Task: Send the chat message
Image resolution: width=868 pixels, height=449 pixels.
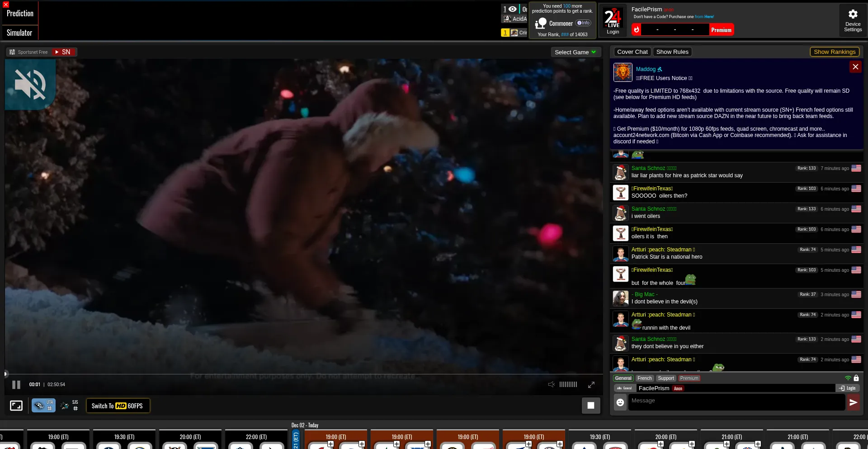Action: [854, 402]
